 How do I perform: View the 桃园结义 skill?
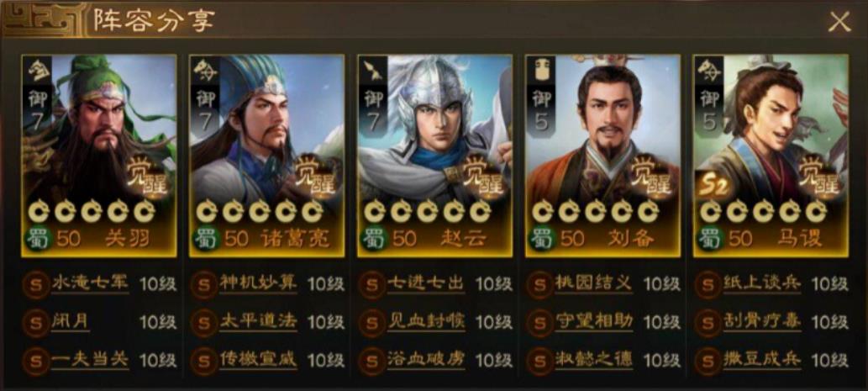[593, 283]
